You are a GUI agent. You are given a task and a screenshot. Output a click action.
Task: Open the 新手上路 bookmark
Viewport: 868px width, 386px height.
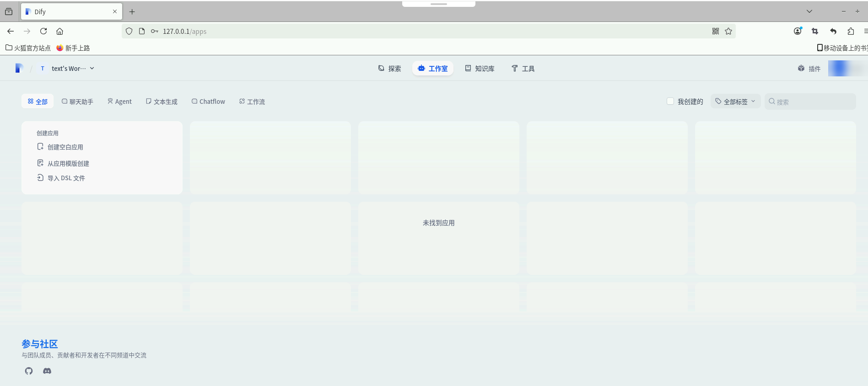(x=73, y=48)
